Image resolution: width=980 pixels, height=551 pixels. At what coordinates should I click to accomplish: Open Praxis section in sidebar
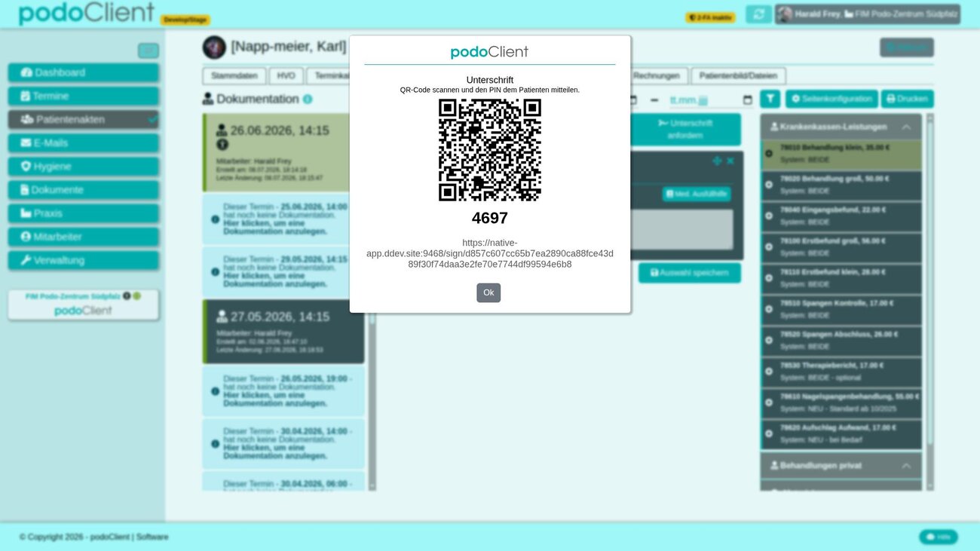(x=84, y=213)
